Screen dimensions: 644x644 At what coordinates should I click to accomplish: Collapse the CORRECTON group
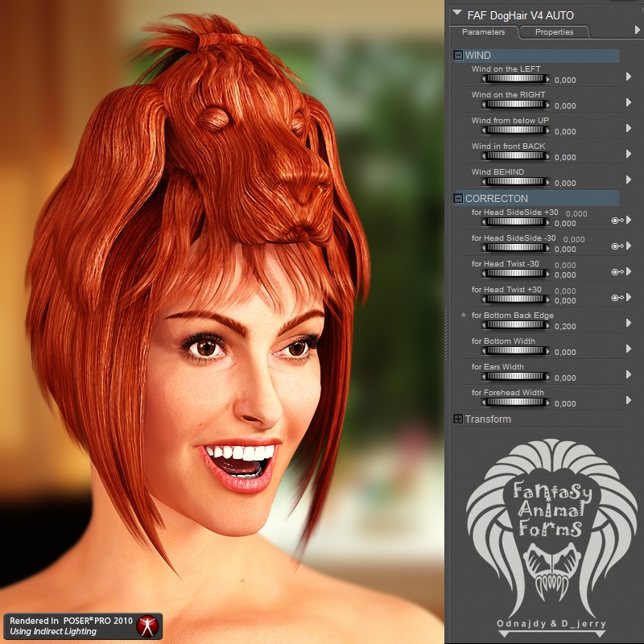click(458, 198)
